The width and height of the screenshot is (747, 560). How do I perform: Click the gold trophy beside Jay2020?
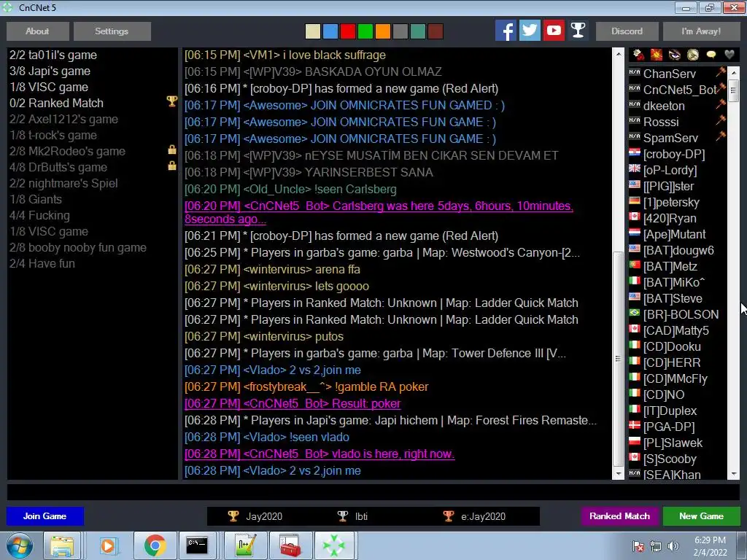pyautogui.click(x=233, y=516)
